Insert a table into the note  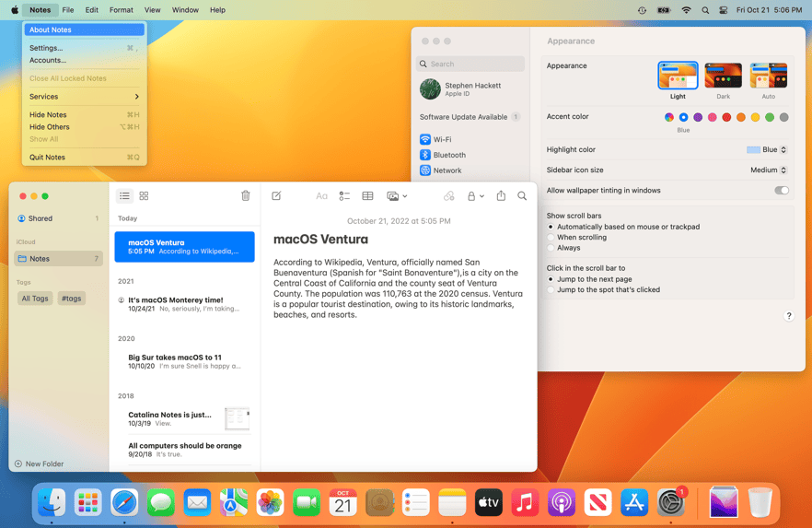(x=367, y=196)
